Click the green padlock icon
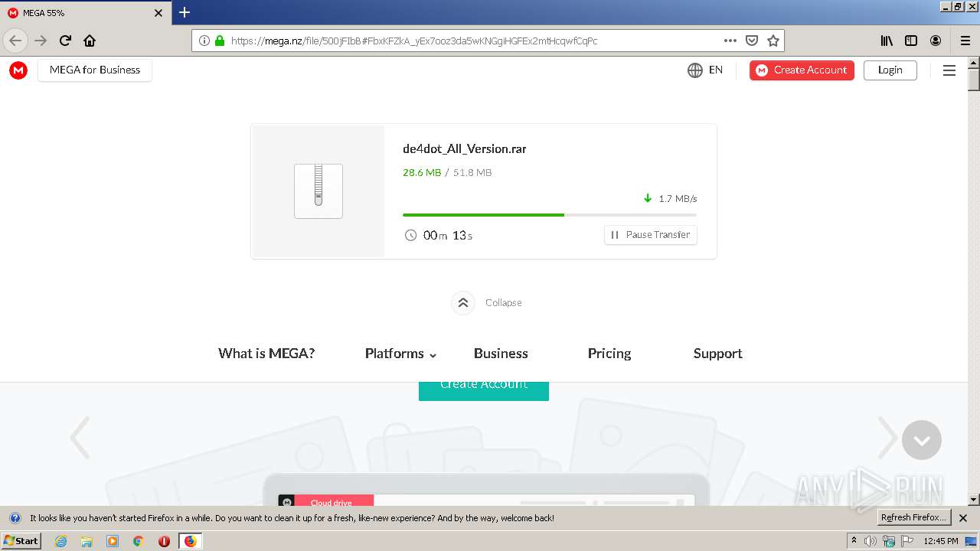This screenshot has width=980, height=551. coord(220,41)
